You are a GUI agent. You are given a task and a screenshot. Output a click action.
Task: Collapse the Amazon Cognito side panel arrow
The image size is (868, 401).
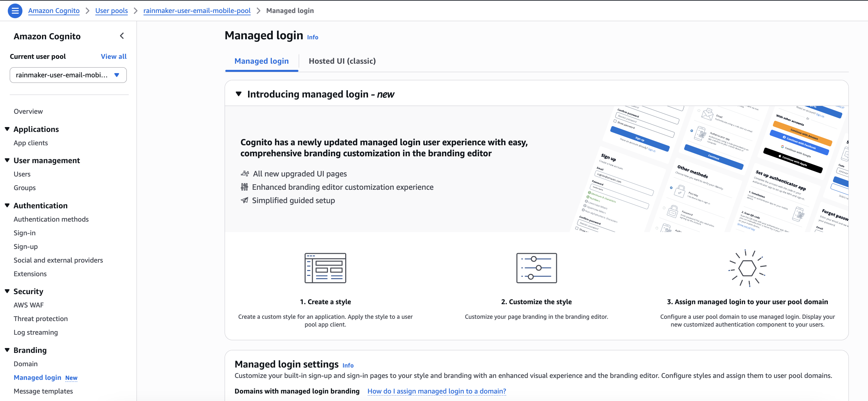click(x=122, y=36)
